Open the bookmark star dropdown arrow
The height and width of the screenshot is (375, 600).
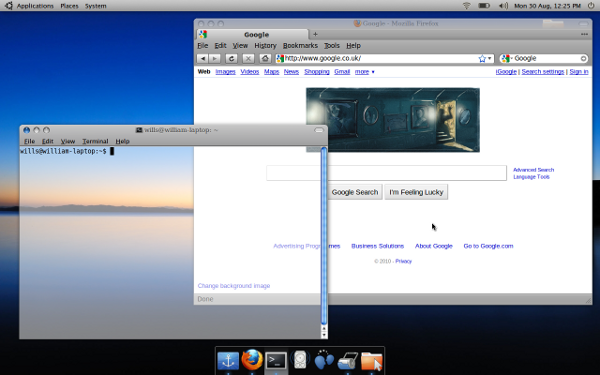tap(489, 59)
